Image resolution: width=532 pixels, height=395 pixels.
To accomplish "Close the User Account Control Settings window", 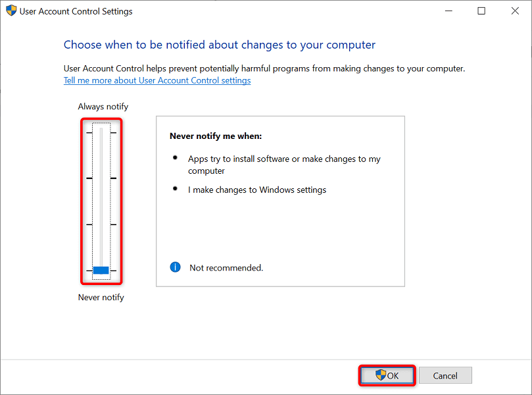I will pyautogui.click(x=515, y=11).
